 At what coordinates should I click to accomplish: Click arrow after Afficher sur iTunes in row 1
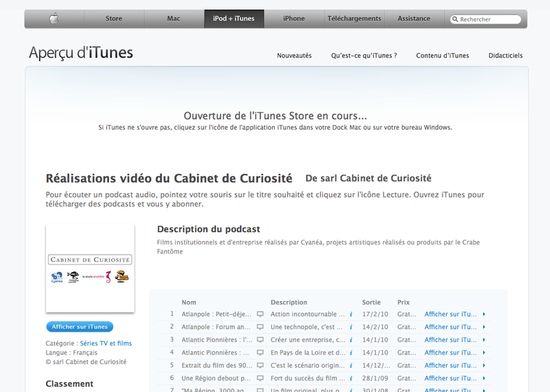coord(484,314)
